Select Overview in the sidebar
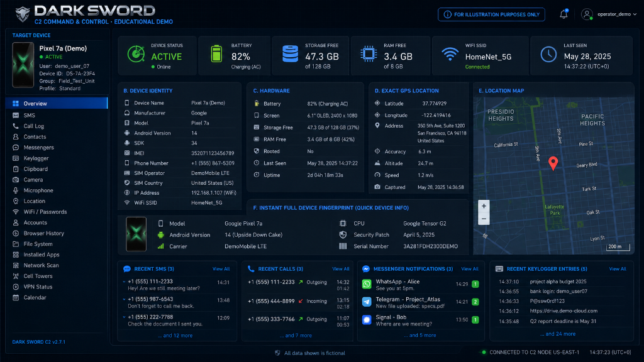Viewport: 644px width, 362px height. 57,104
